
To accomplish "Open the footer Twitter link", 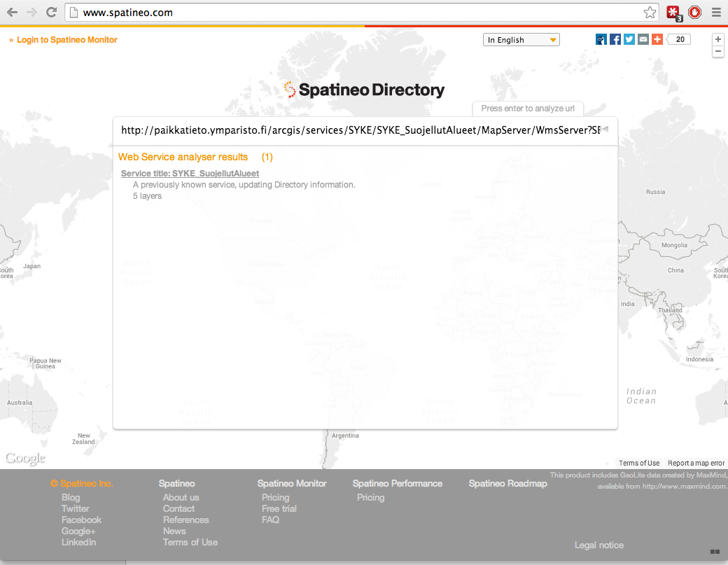I will tap(75, 508).
